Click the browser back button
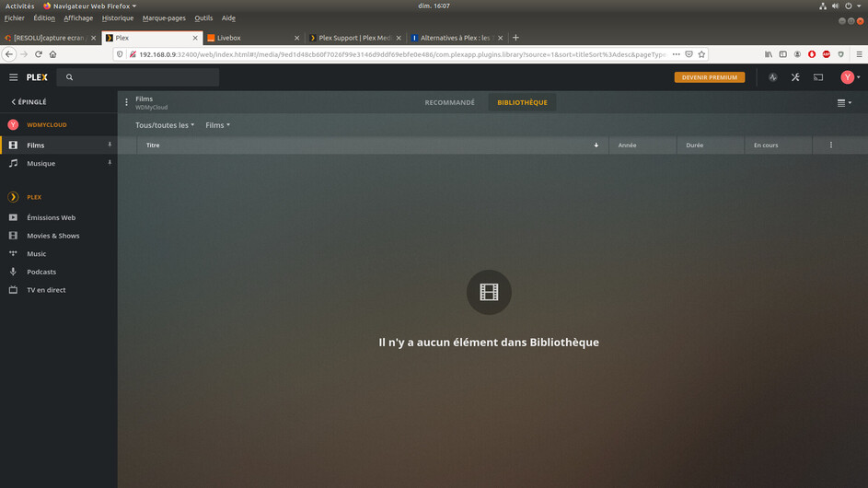 coord(9,54)
